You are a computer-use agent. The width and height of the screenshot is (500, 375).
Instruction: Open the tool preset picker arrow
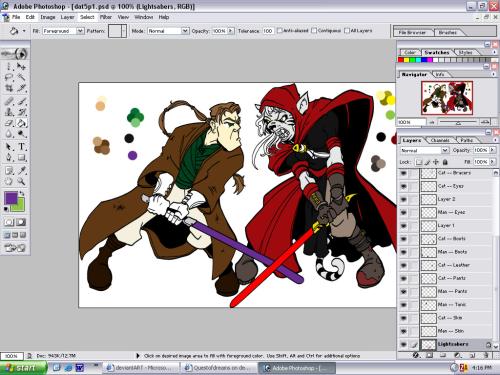[24, 31]
